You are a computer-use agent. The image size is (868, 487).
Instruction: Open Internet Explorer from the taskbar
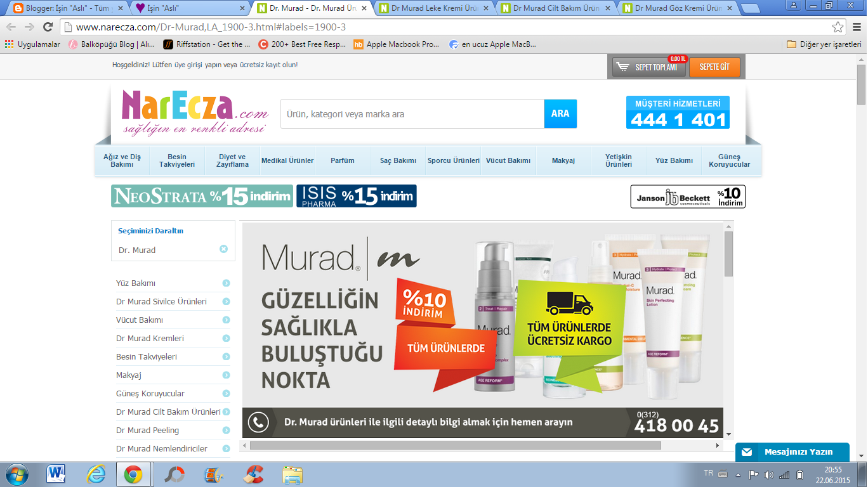(96, 474)
